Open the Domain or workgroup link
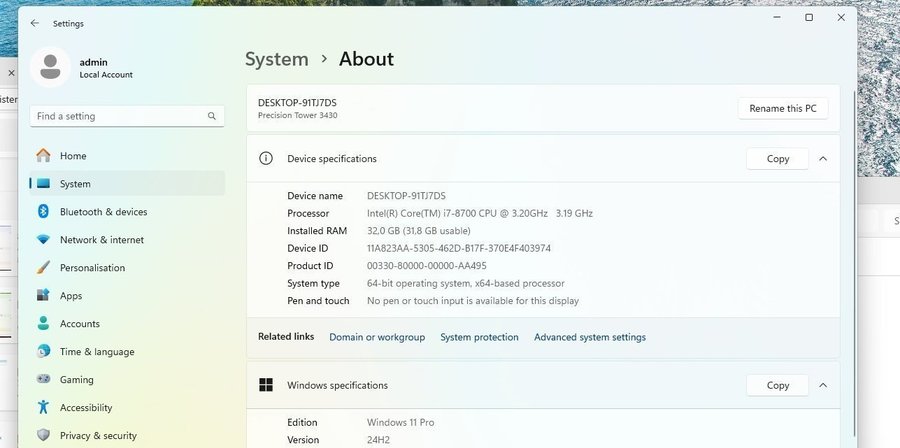 tap(377, 337)
